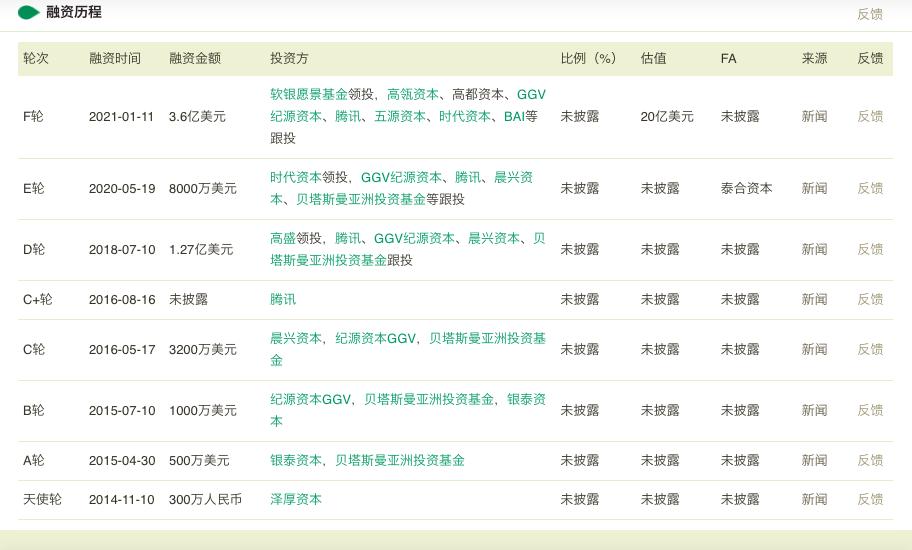Click 纪源资本GGV in the C轮 row

pos(376,338)
